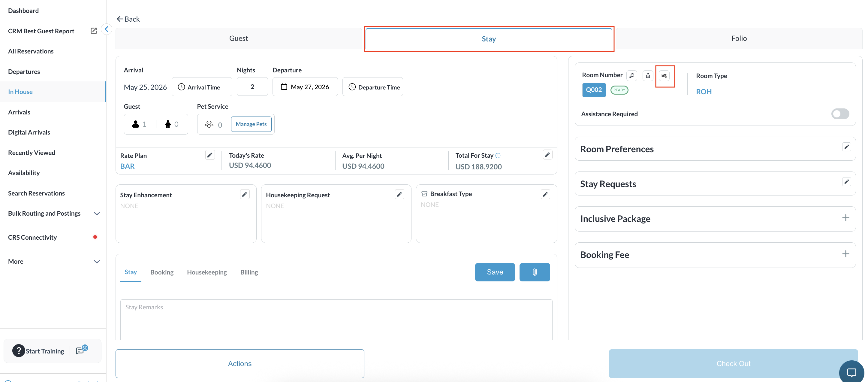
Task: Set the Arrival Time
Action: 201,87
